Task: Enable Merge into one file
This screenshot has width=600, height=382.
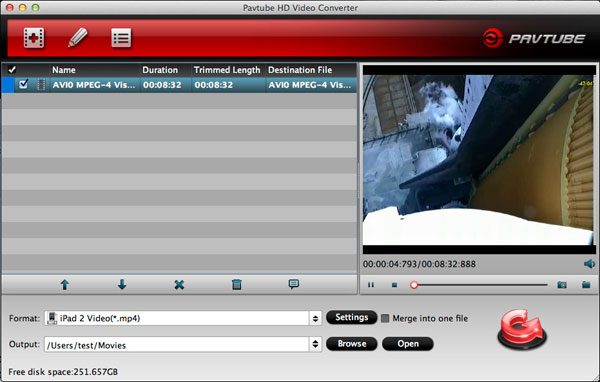Action: [x=385, y=318]
